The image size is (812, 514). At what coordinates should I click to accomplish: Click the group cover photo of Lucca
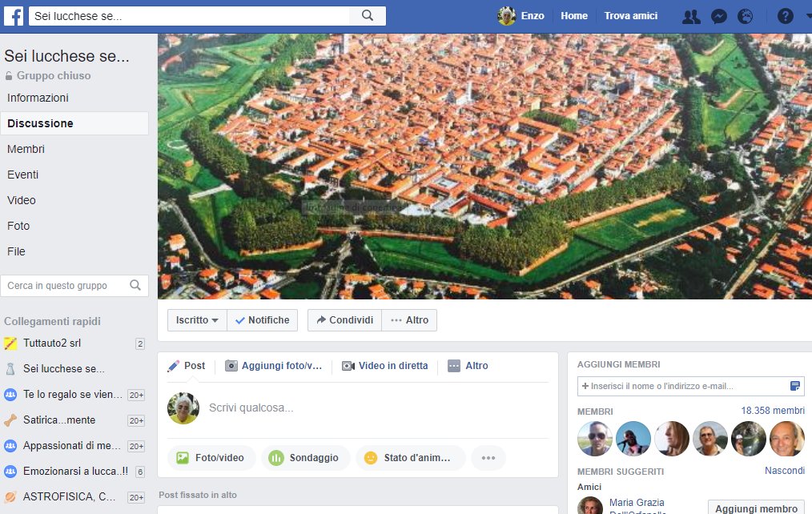(x=484, y=167)
